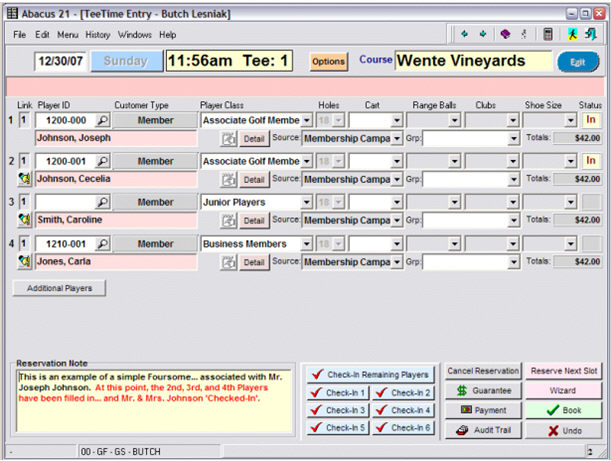The width and height of the screenshot is (611, 461).
Task: Click the yellow running man toolbar icon
Action: click(x=573, y=34)
